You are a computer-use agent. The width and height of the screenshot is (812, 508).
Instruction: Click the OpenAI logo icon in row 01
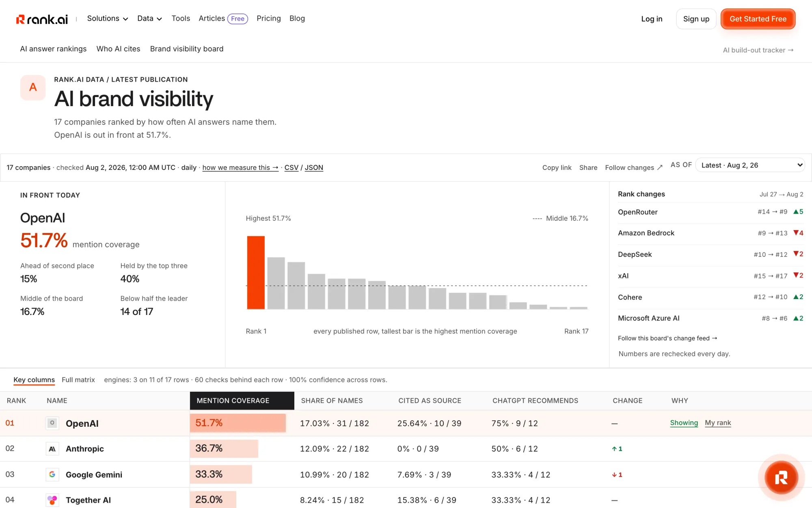click(x=52, y=423)
